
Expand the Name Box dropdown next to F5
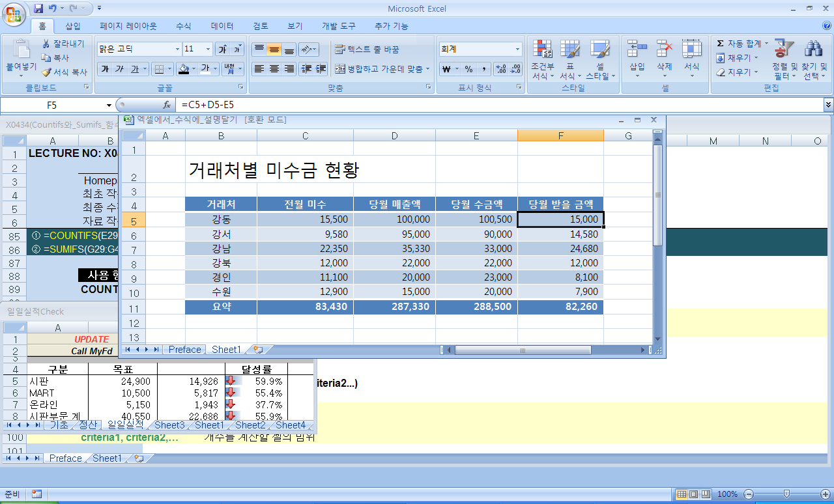click(x=109, y=105)
